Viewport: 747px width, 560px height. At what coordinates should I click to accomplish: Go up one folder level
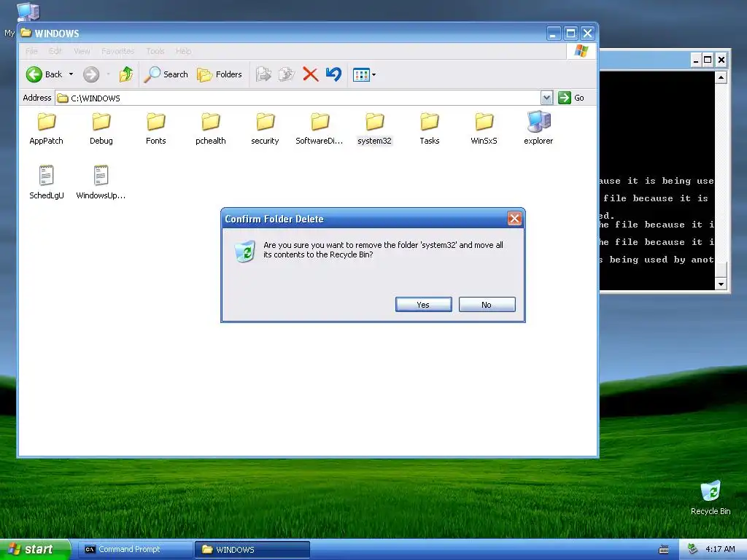pyautogui.click(x=126, y=74)
